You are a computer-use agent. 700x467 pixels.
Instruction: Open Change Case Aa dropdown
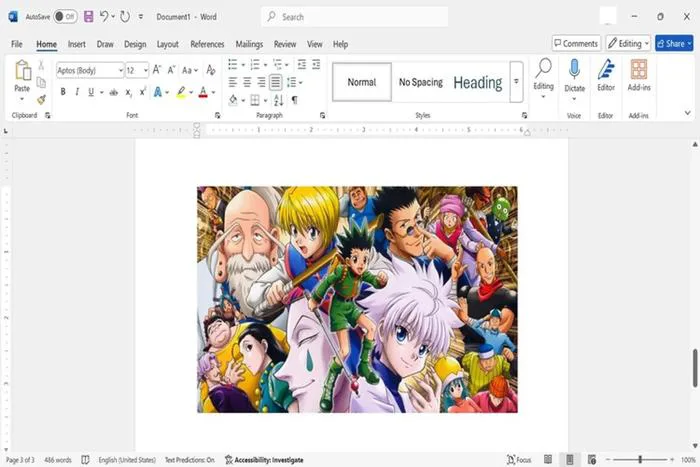pyautogui.click(x=190, y=70)
